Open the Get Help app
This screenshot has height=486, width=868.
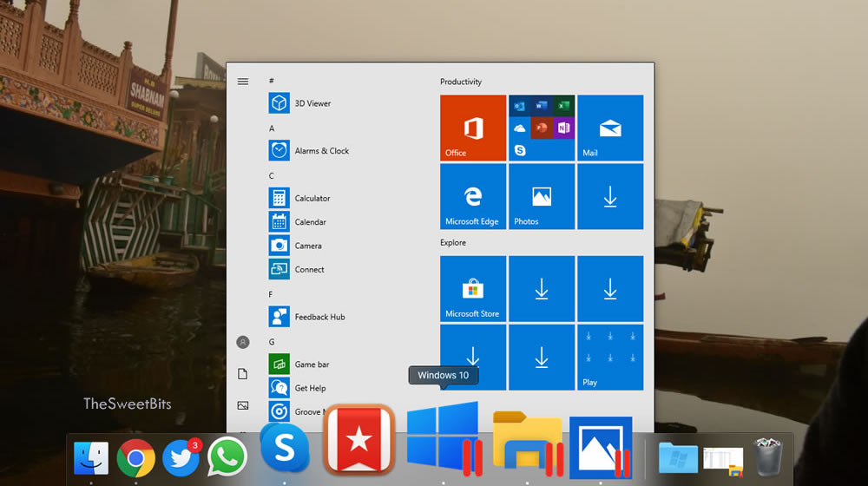click(297, 388)
